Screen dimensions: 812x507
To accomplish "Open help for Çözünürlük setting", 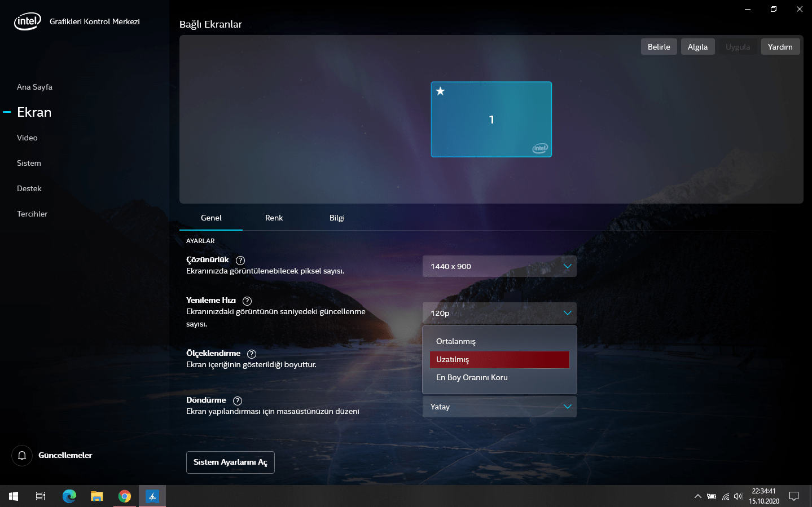I will click(x=240, y=260).
